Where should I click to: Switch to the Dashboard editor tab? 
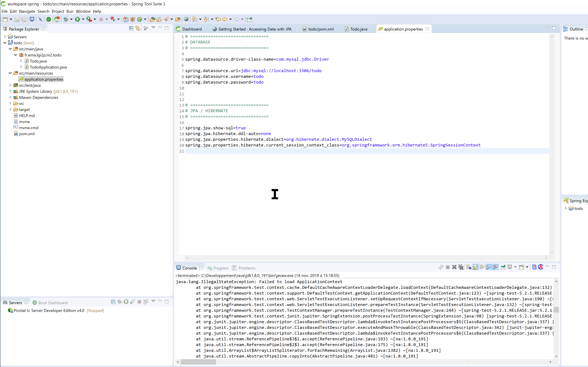[x=189, y=29]
